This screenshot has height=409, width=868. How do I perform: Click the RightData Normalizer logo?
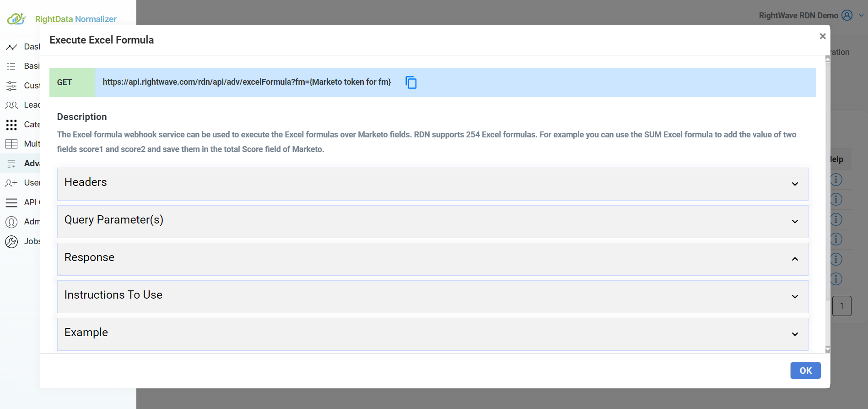coord(16,19)
